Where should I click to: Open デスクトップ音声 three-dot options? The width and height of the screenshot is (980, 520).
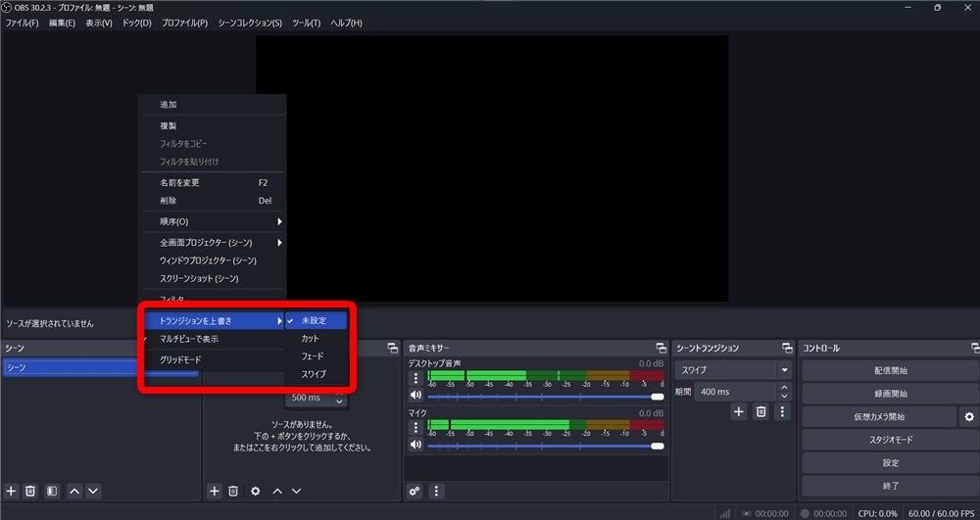point(416,378)
